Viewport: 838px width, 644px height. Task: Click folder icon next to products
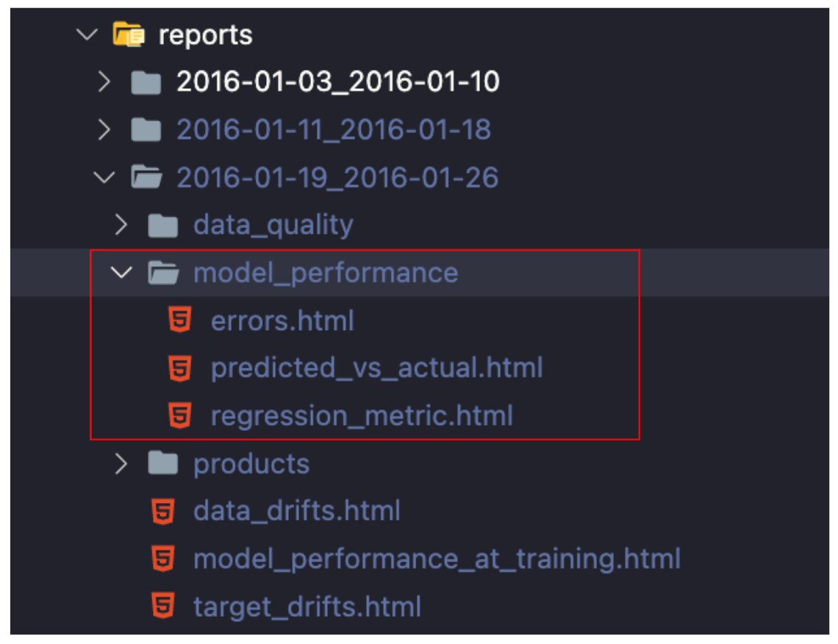(x=162, y=463)
